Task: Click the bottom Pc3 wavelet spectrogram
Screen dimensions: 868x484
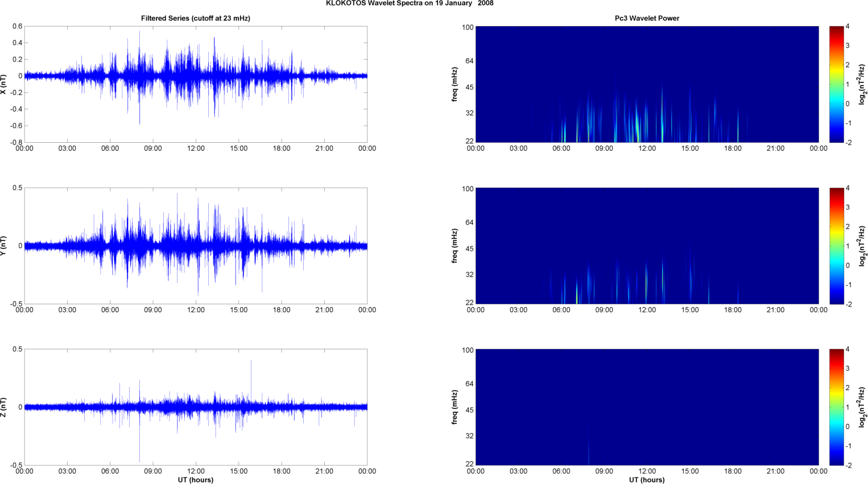Action: click(647, 407)
